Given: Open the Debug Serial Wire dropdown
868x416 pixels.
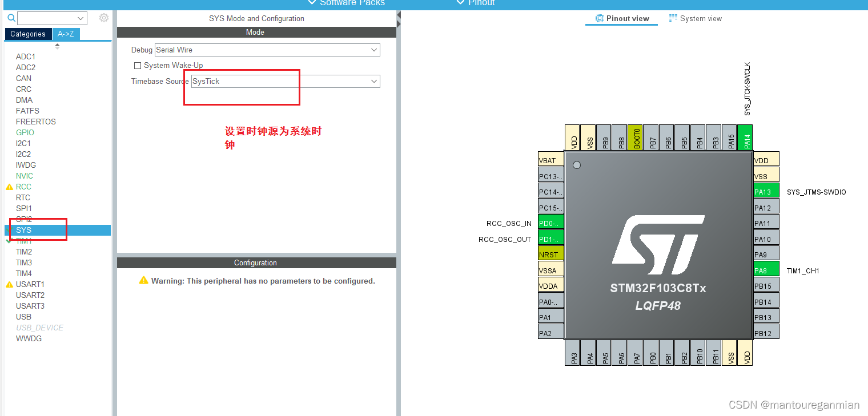Looking at the screenshot, I should pos(267,50).
